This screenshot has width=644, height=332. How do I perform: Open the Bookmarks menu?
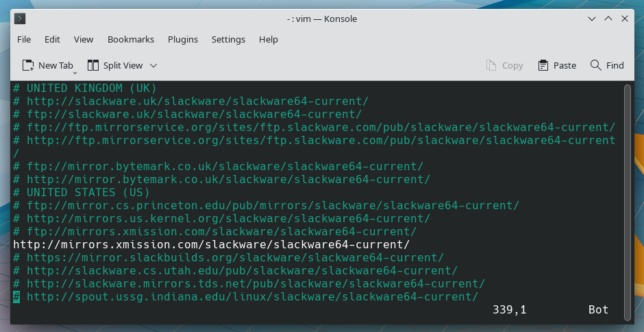tap(131, 40)
